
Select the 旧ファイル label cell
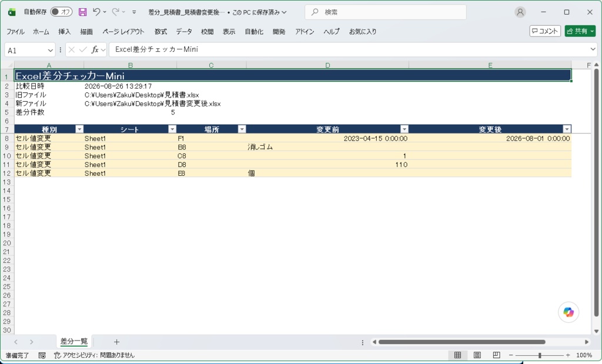(49, 95)
